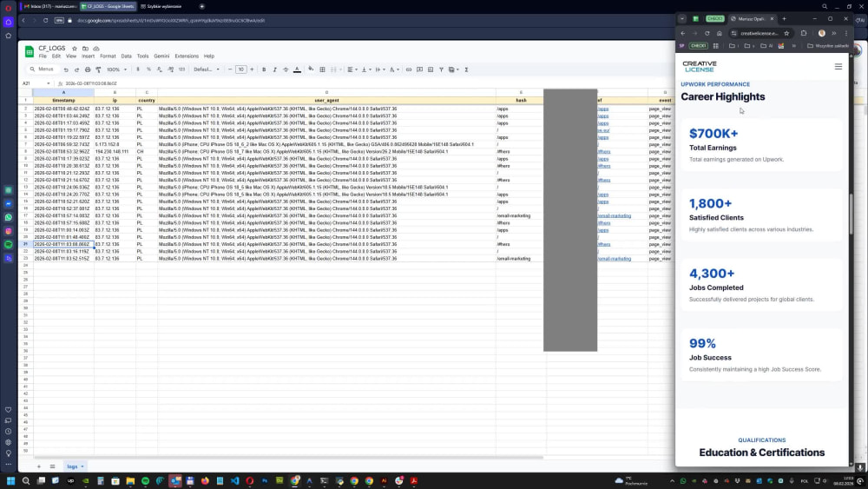
Task: Open the Insert menu in Sheets
Action: click(88, 56)
